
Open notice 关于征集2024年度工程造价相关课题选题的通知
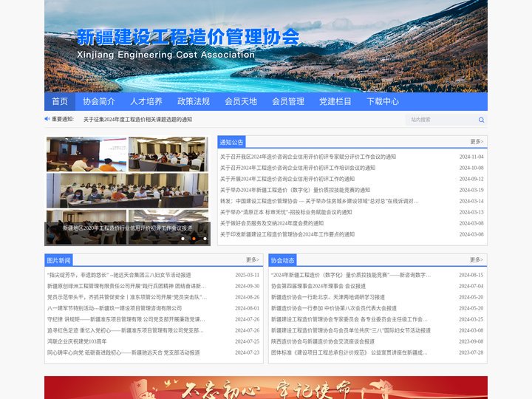click(137, 120)
